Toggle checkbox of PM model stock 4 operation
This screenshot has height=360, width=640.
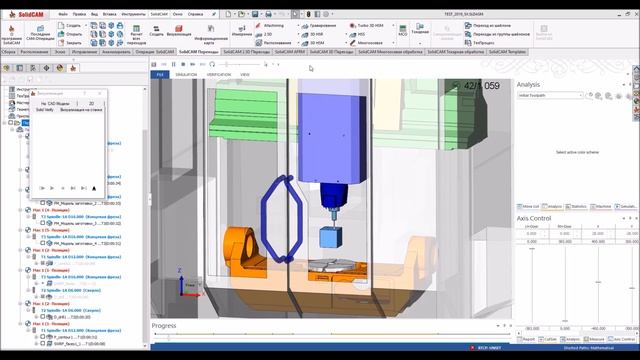pyautogui.click(x=42, y=243)
